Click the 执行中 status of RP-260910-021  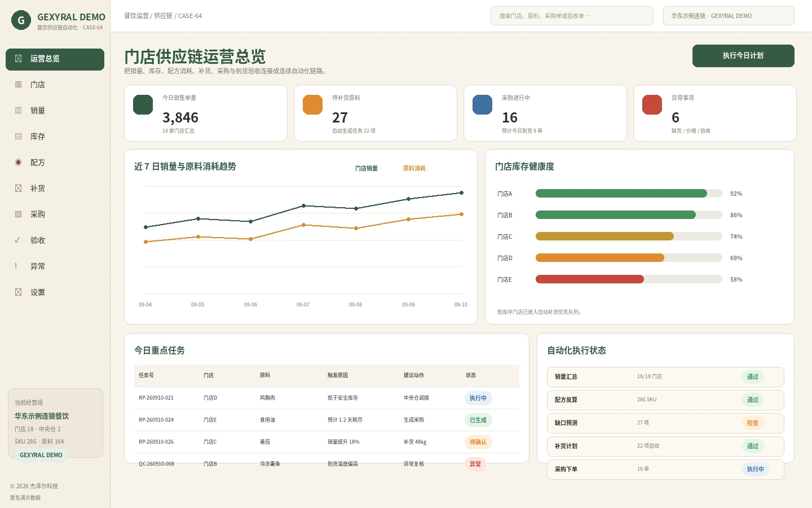point(478,398)
